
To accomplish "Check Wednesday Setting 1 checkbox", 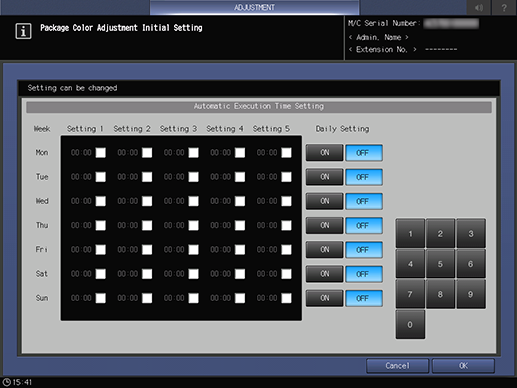I will [x=101, y=201].
